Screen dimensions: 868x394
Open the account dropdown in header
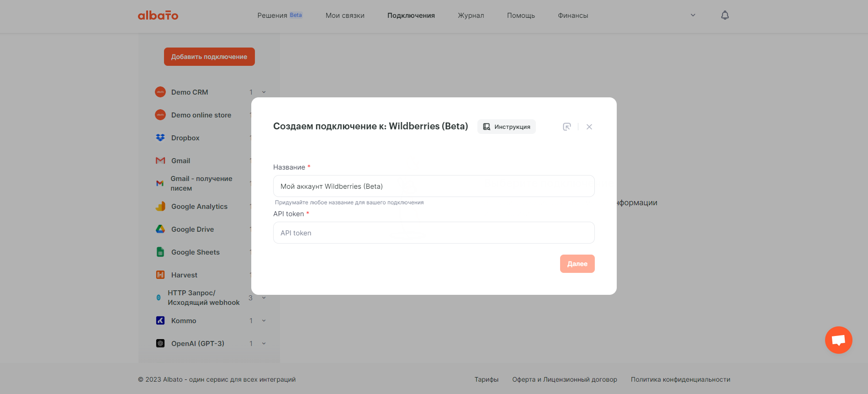pyautogui.click(x=693, y=16)
